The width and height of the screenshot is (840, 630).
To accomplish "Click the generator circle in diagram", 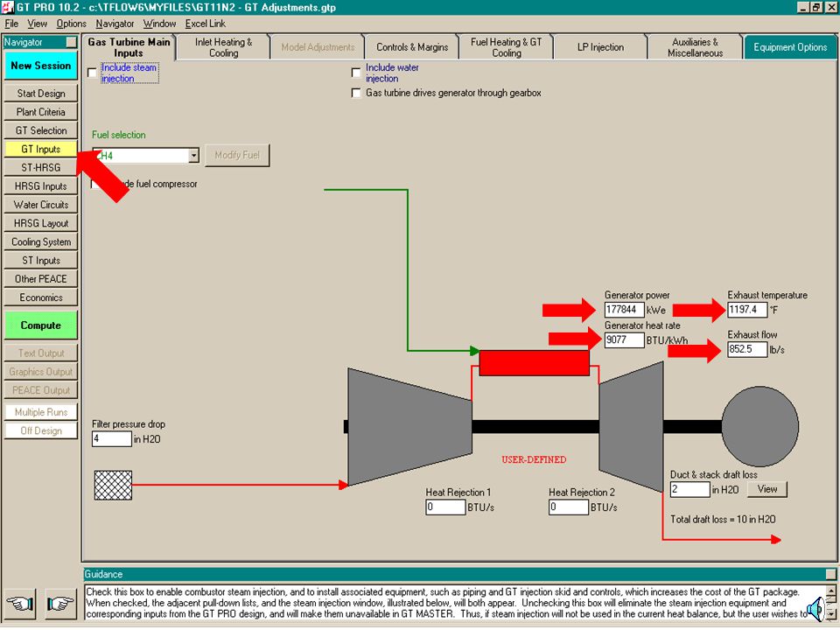I will [x=759, y=426].
